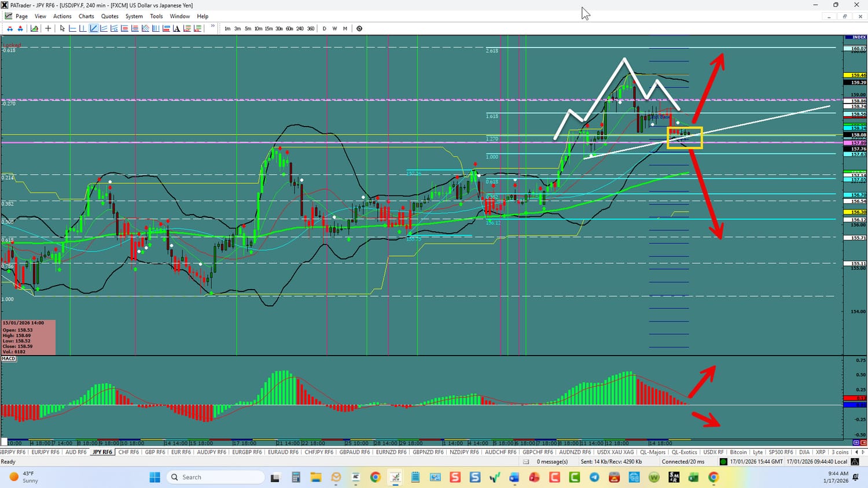Select the text annotation 'A' tool

[176, 28]
